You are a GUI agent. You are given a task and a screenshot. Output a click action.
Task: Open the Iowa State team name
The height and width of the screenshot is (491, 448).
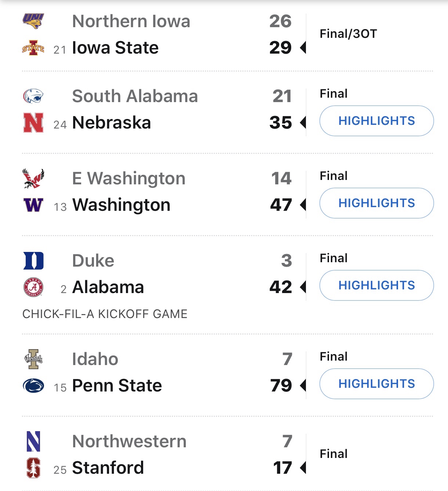pos(115,48)
